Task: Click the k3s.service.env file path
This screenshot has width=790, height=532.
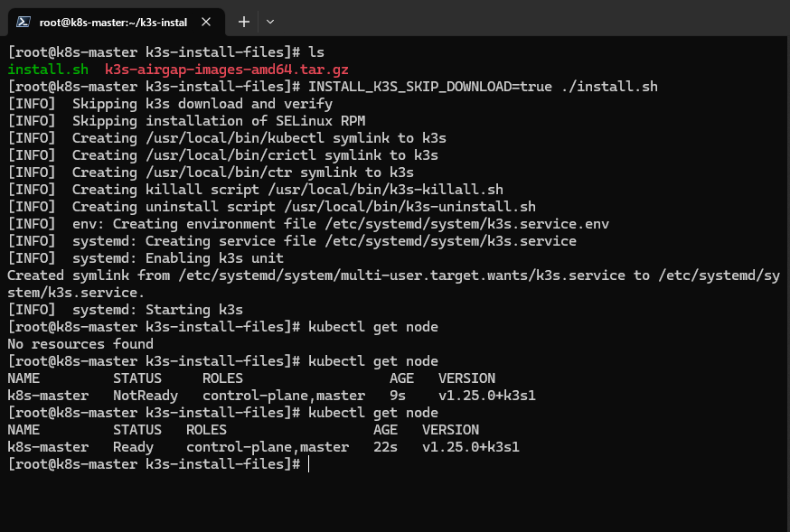Action: click(467, 224)
